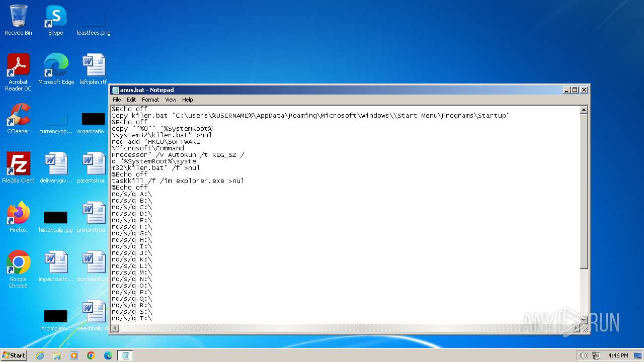Open the Recycle Bin desktop icon
The width and height of the screenshot is (644, 362).
click(x=18, y=21)
